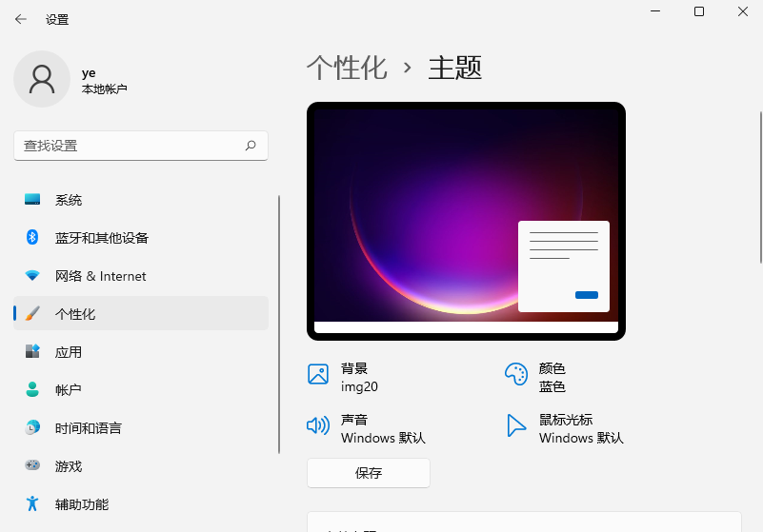Open 颜色 蓝色 setting
This screenshot has height=532, width=763.
point(535,377)
